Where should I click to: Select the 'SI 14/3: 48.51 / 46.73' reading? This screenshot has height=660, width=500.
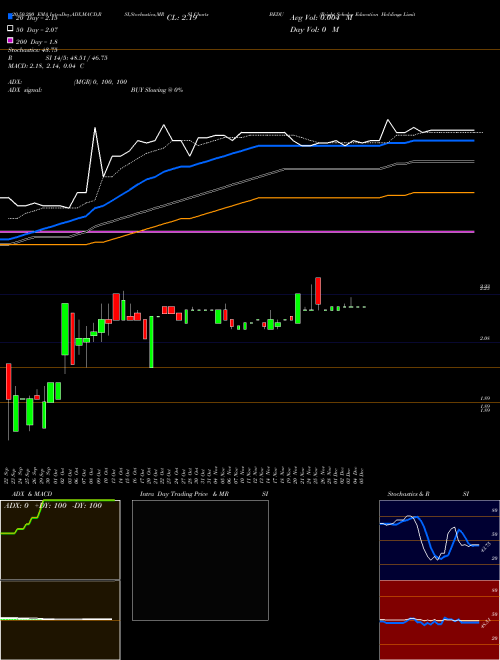pos(77,58)
